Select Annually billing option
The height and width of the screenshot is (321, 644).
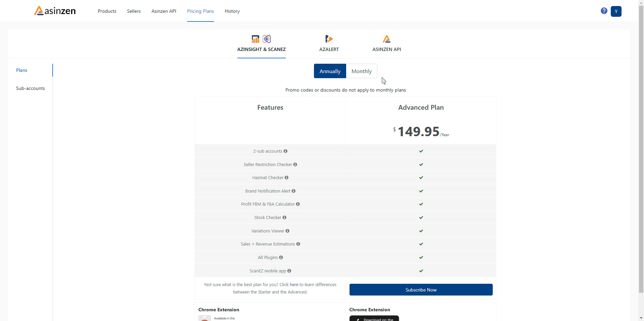pyautogui.click(x=330, y=71)
